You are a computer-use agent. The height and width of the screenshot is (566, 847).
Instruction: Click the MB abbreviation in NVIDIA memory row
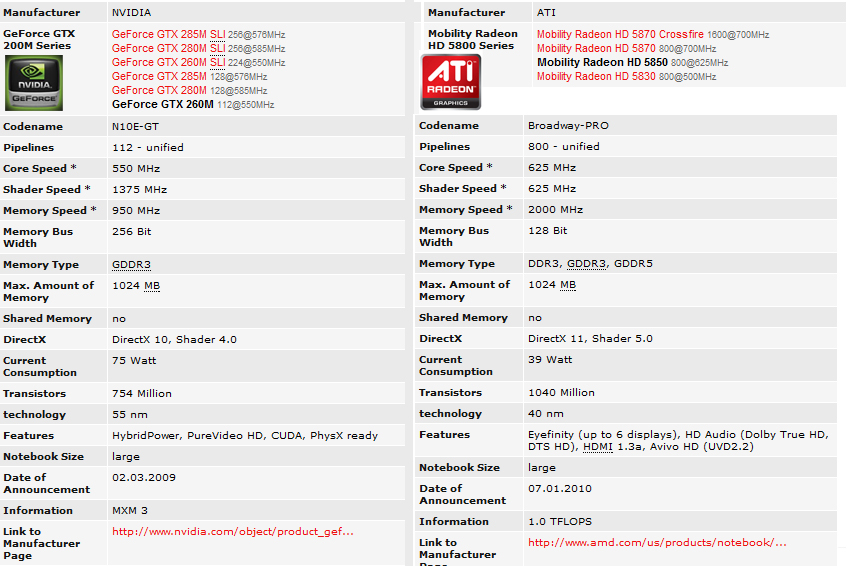coord(152,286)
